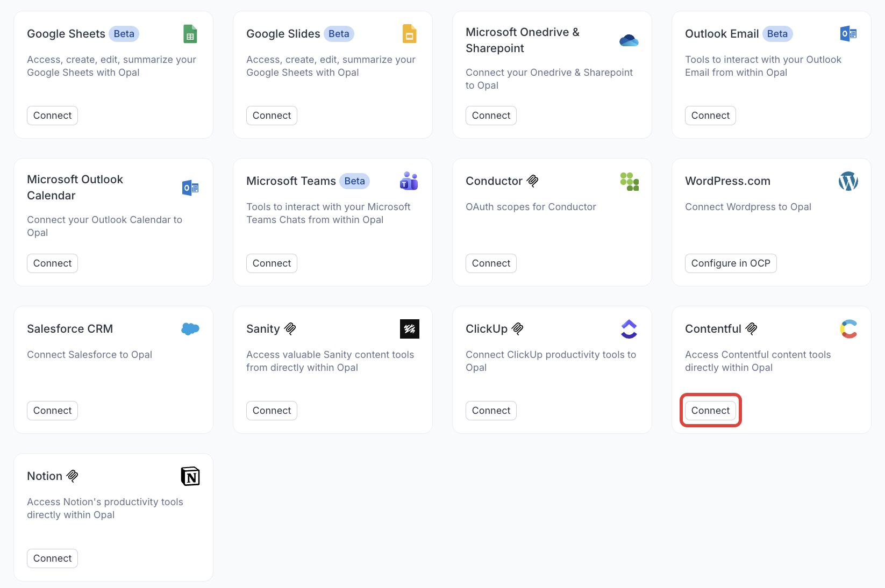Click the 'Contentful' card title
This screenshot has height=588, width=885.
point(713,329)
